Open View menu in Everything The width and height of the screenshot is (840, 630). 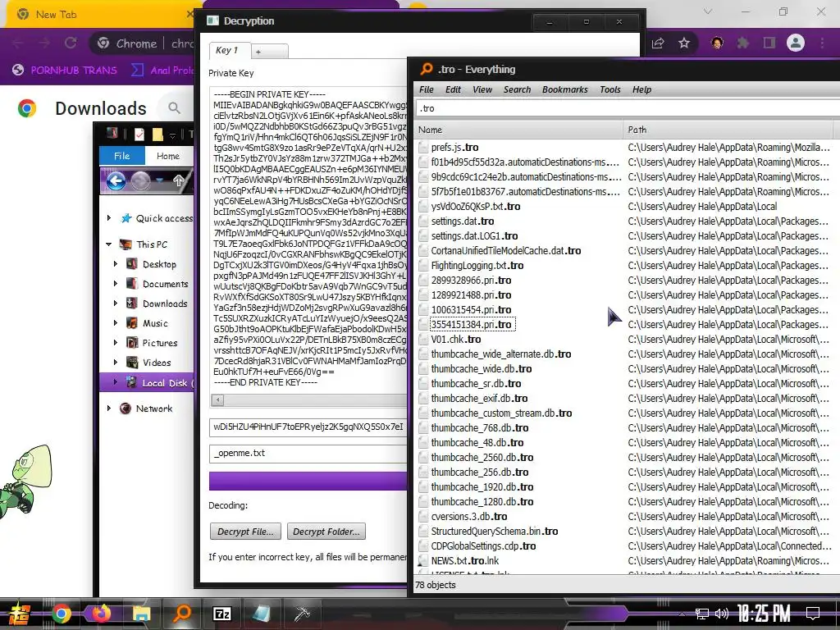(x=482, y=89)
